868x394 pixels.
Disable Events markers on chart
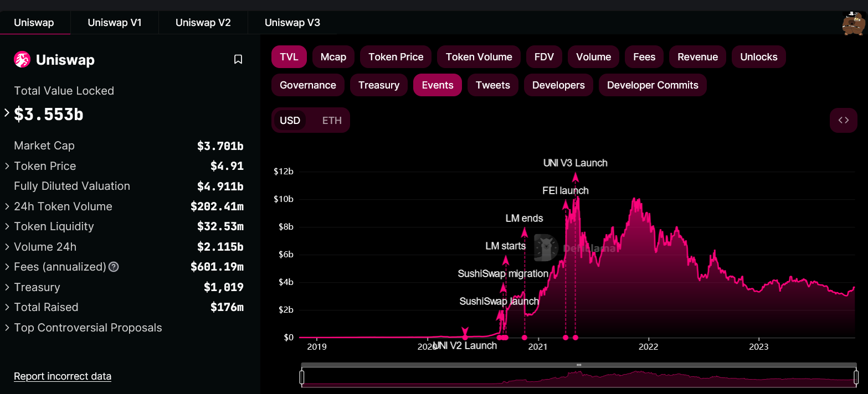(438, 85)
